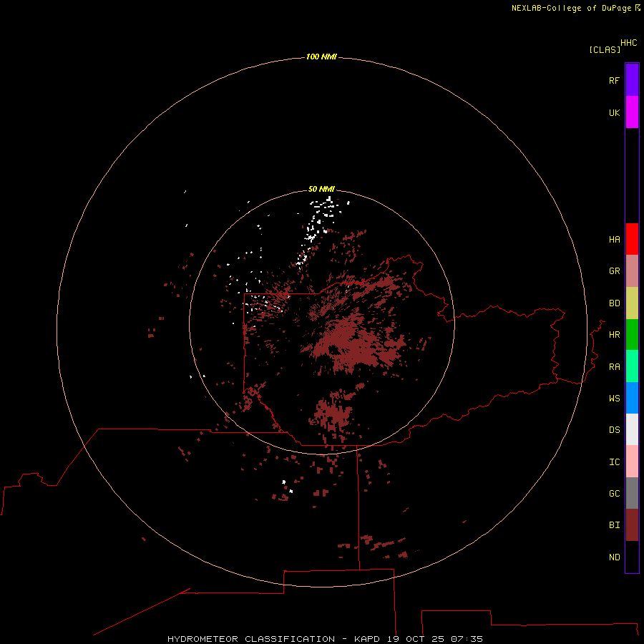Click the DS legend label
The height and width of the screenshot is (644, 644).
pyautogui.click(x=614, y=430)
